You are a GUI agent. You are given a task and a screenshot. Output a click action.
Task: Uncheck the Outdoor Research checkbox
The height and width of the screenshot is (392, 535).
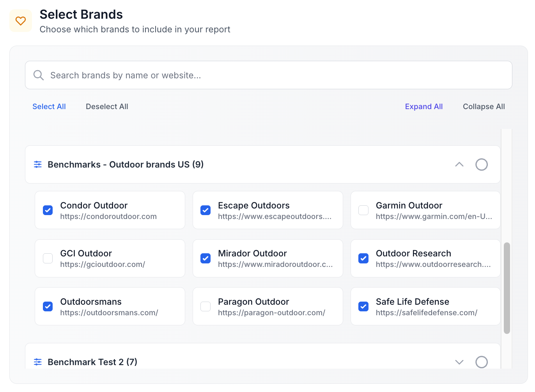[x=363, y=258]
